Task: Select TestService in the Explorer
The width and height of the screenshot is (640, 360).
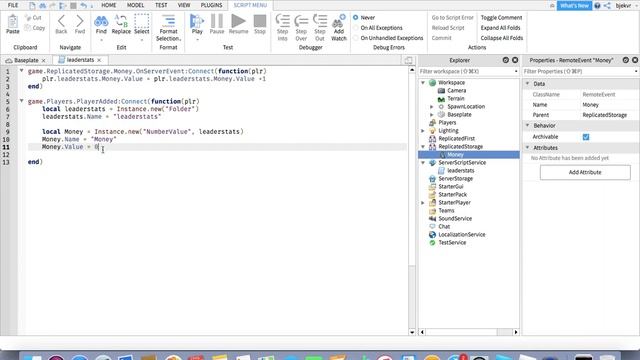Action: pos(452,242)
